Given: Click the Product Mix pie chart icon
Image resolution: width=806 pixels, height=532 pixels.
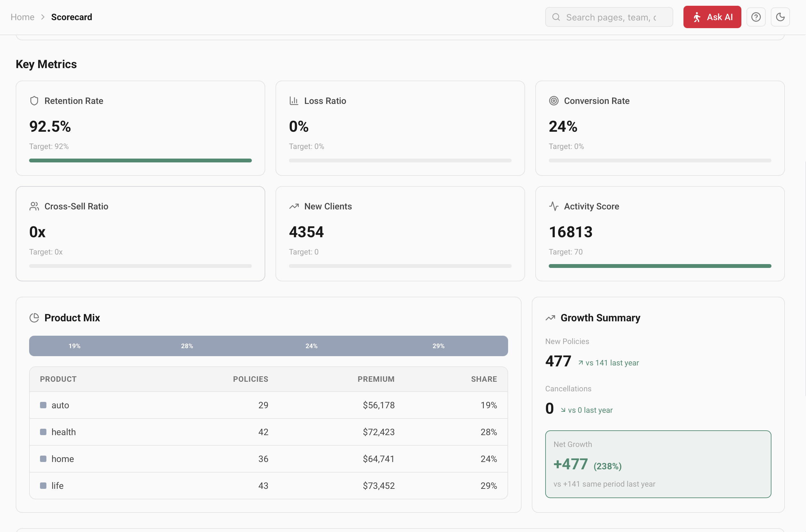Looking at the screenshot, I should pos(34,317).
